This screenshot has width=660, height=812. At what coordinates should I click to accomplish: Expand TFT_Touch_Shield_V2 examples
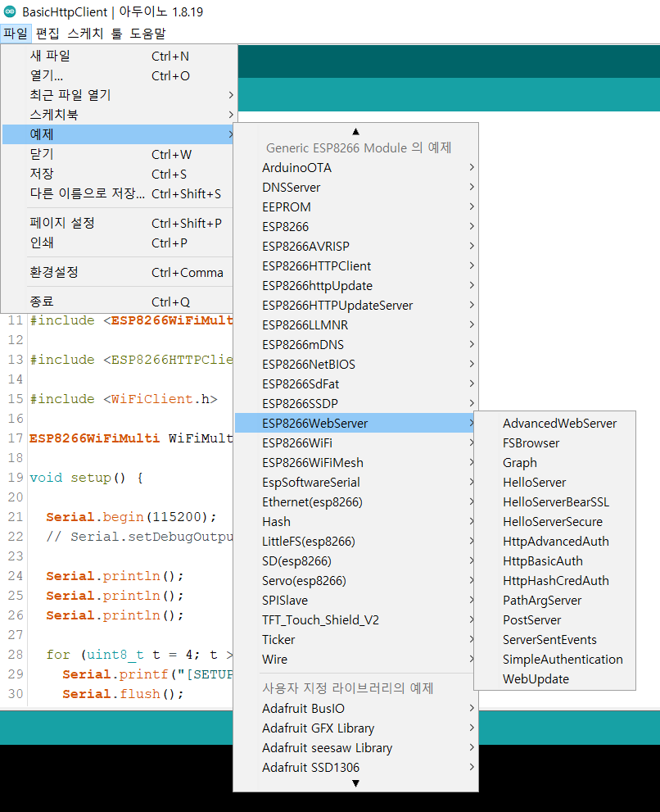(x=355, y=620)
